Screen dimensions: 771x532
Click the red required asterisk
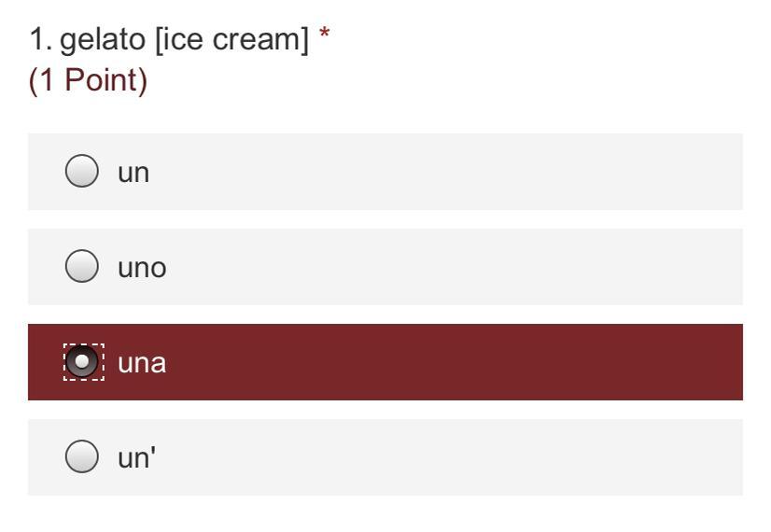point(325,34)
